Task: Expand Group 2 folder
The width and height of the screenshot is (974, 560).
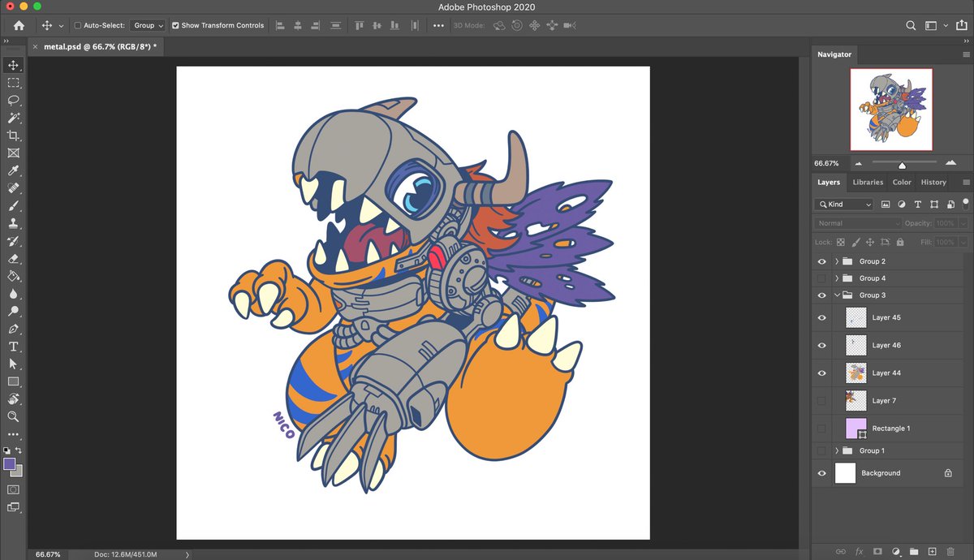Action: pyautogui.click(x=837, y=261)
